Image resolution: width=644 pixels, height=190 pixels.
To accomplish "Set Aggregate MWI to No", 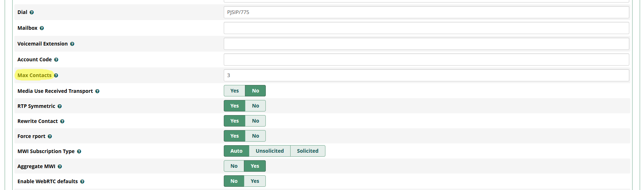I will coord(234,166).
